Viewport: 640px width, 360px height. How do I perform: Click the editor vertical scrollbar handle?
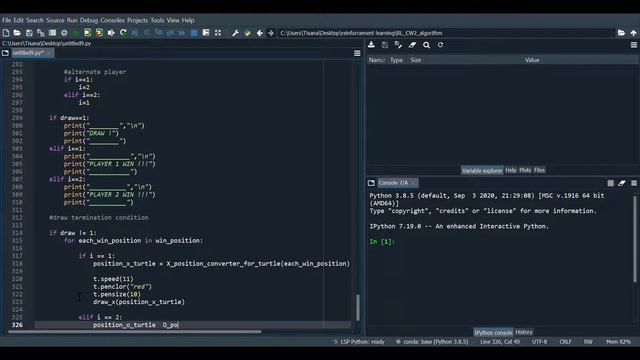[x=358, y=307]
